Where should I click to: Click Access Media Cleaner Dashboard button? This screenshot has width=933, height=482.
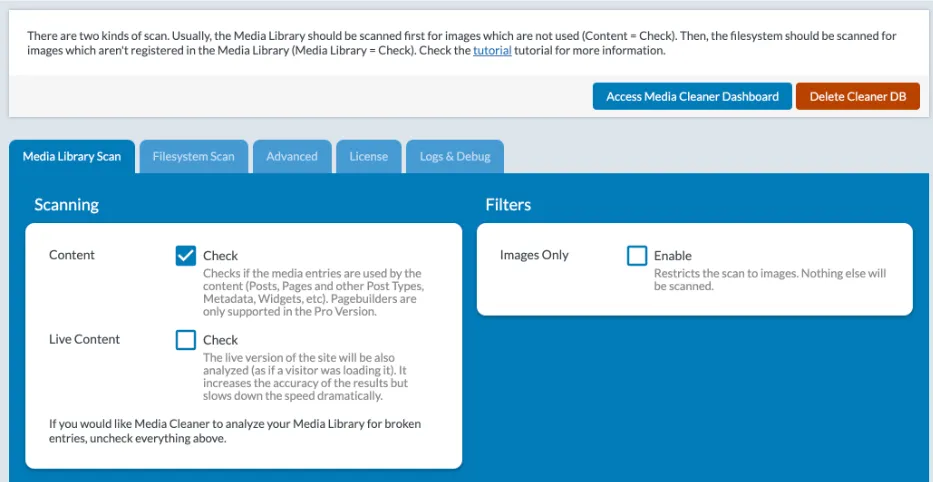click(692, 96)
